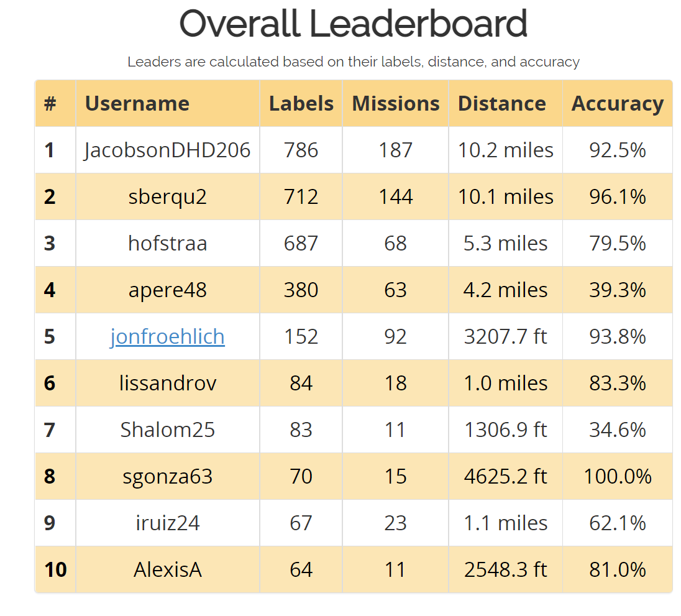Select the AlexisA username cell
This screenshot has height=616, width=681.
coord(167,569)
